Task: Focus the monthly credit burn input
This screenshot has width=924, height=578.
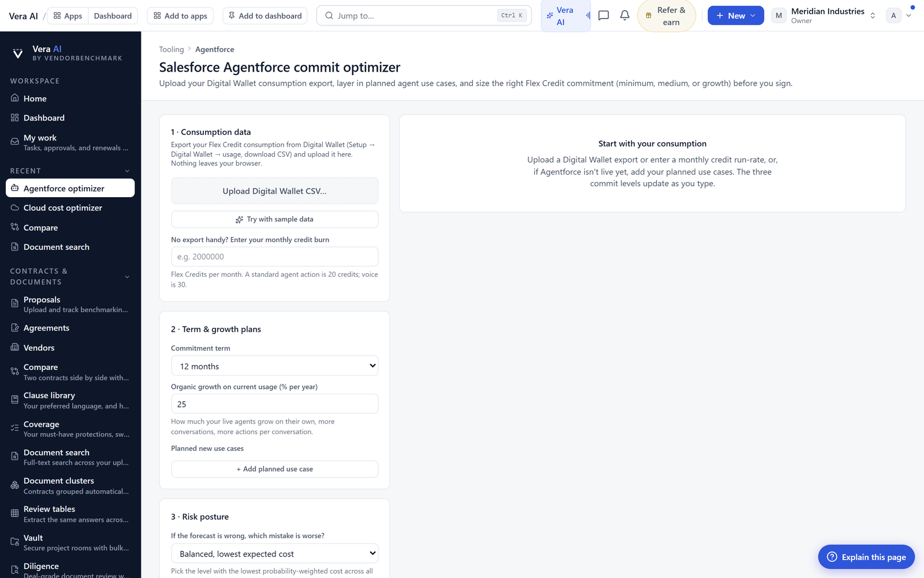Action: tap(275, 257)
